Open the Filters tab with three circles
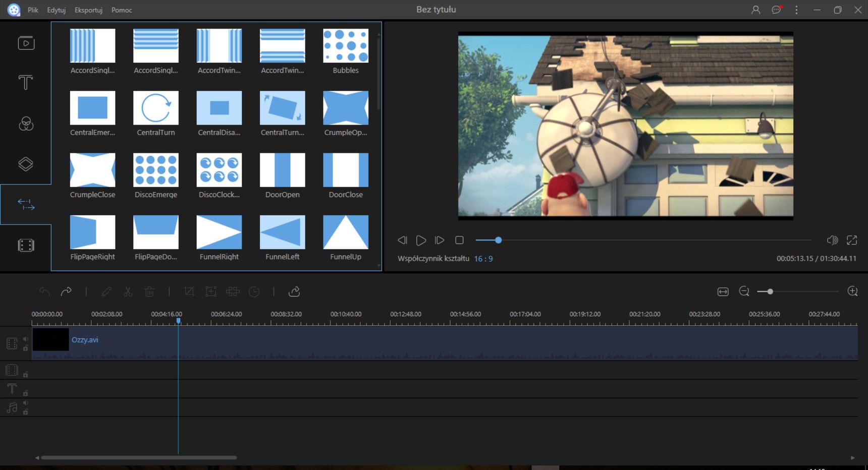The height and width of the screenshot is (470, 868). [x=26, y=124]
